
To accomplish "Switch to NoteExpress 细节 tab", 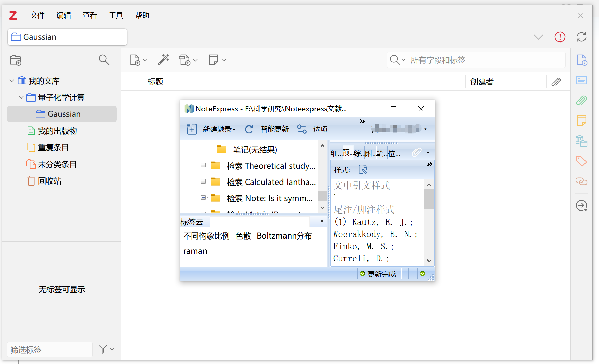I will (x=336, y=153).
